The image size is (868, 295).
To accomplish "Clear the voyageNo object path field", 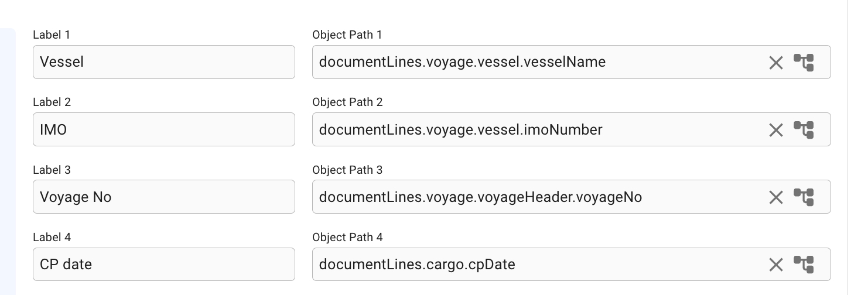I will (x=775, y=198).
